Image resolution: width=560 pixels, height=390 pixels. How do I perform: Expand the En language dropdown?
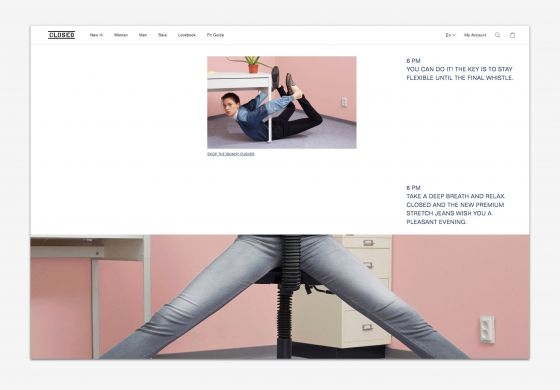[x=450, y=35]
